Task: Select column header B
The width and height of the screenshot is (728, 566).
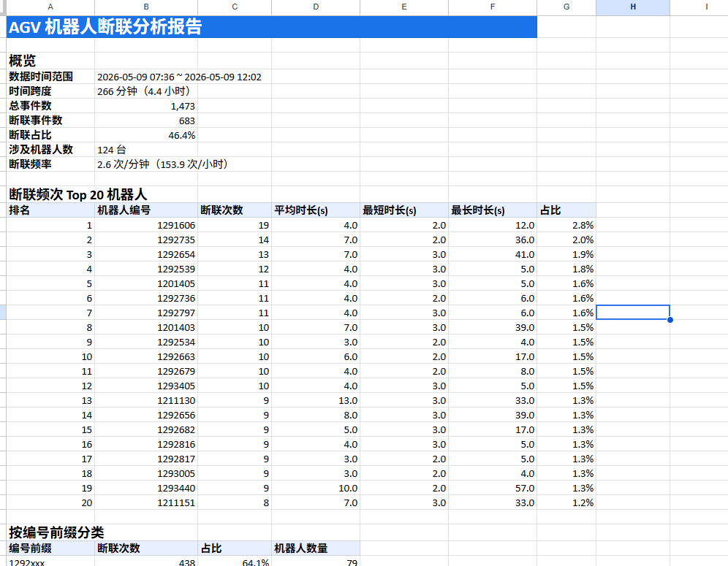Action: pos(145,7)
